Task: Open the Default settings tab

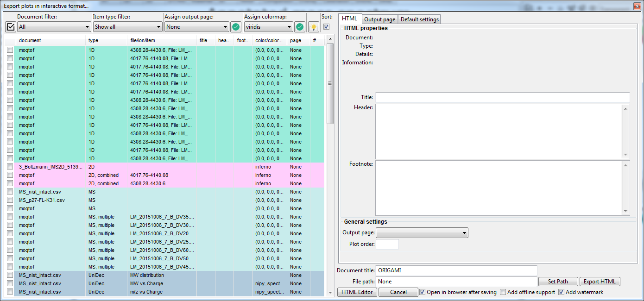Action: (419, 19)
